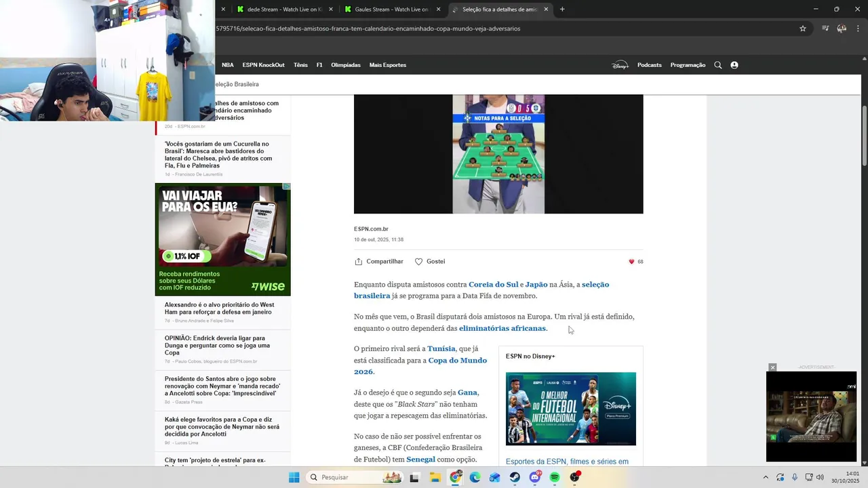Select the Seleção fica a detalhes tab

pos(500,9)
